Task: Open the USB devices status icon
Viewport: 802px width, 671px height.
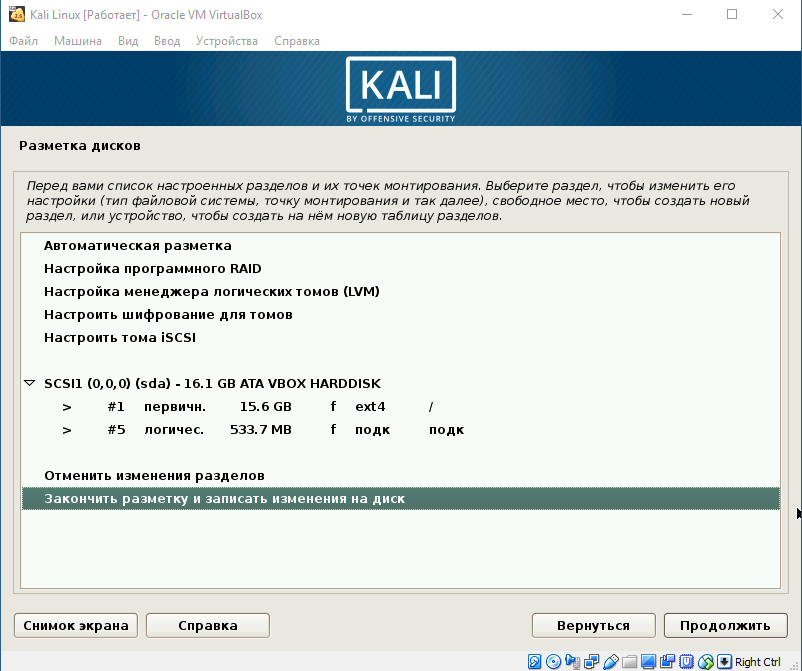Action: [x=611, y=661]
